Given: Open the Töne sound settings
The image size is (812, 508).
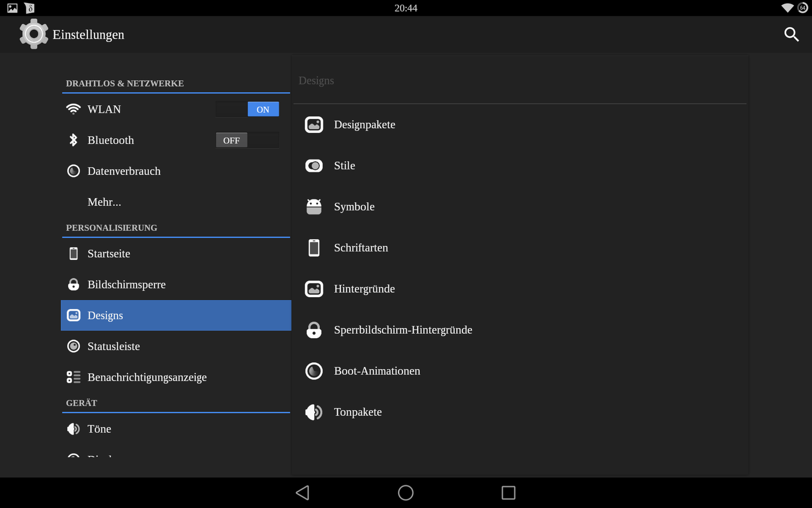Looking at the screenshot, I should pos(99,429).
